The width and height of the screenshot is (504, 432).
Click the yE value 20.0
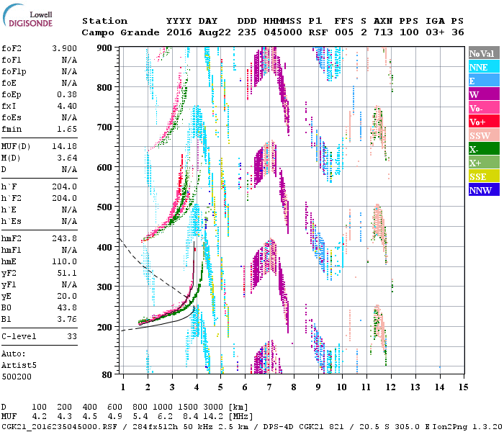click(67, 296)
